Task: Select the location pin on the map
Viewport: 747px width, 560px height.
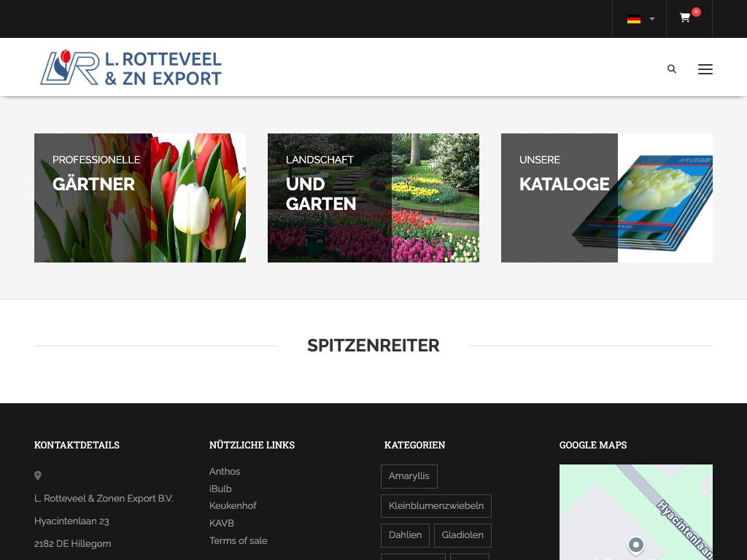Action: click(x=636, y=545)
